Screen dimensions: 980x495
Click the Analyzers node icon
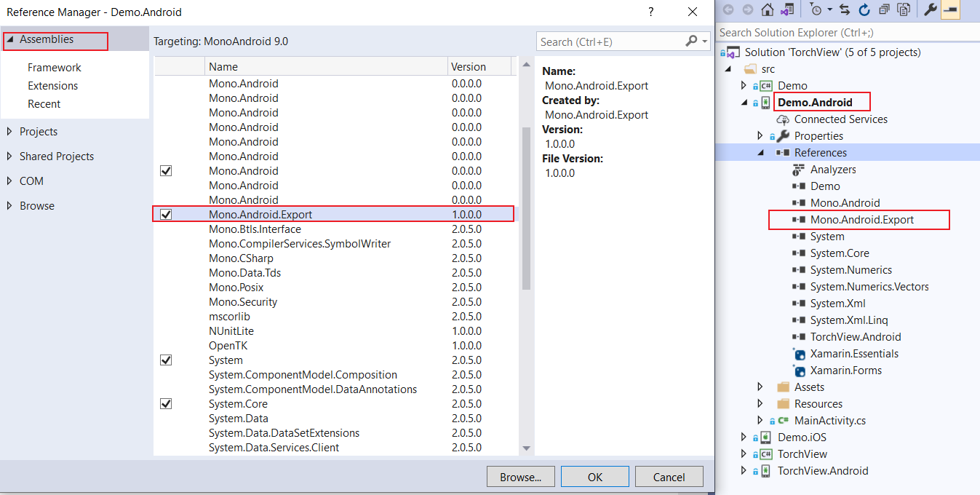(x=799, y=170)
